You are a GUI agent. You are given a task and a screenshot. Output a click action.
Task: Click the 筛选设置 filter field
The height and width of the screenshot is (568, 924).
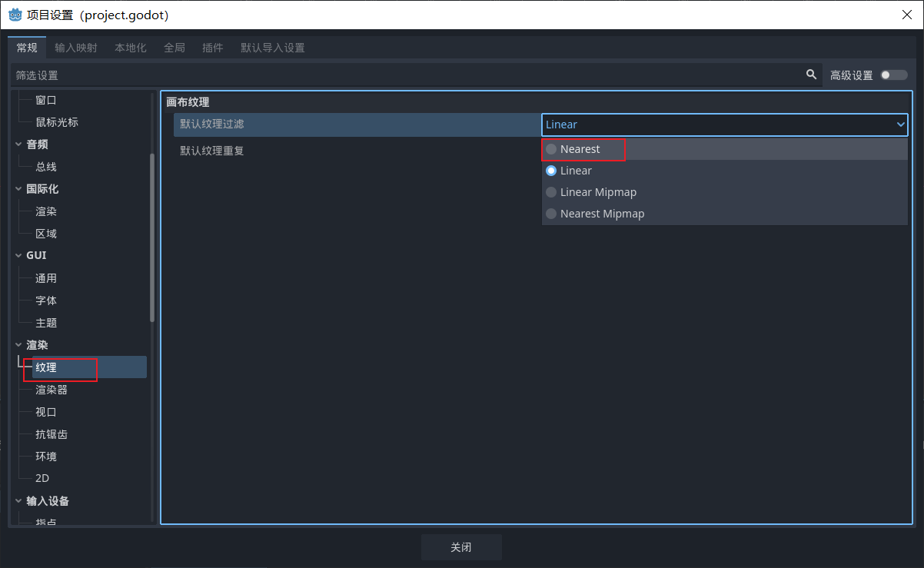pos(400,75)
